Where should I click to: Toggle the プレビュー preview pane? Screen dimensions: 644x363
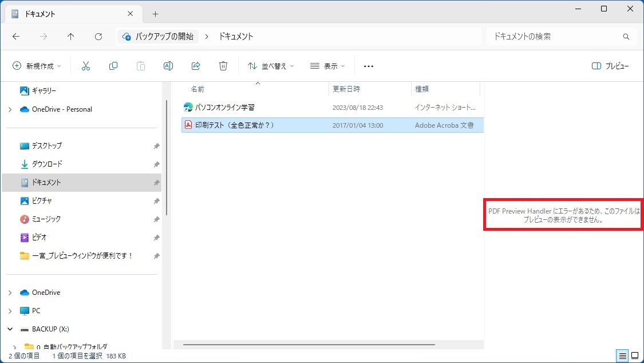(x=610, y=66)
